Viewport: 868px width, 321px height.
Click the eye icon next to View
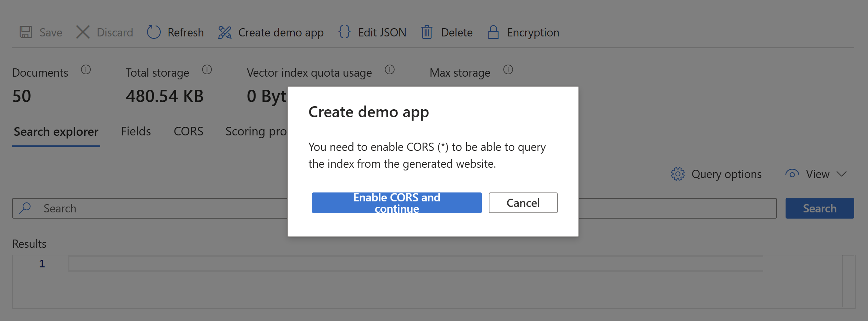click(x=792, y=174)
